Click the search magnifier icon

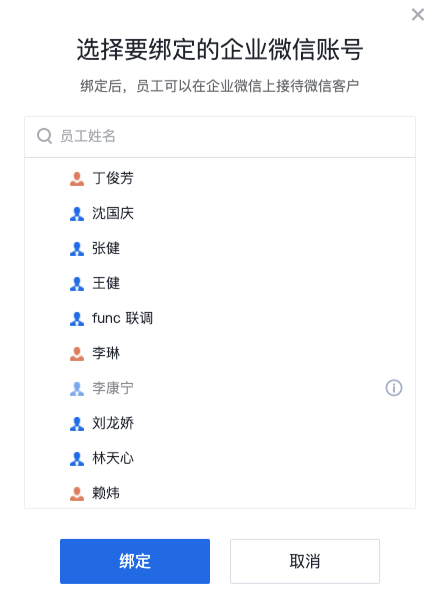(44, 136)
